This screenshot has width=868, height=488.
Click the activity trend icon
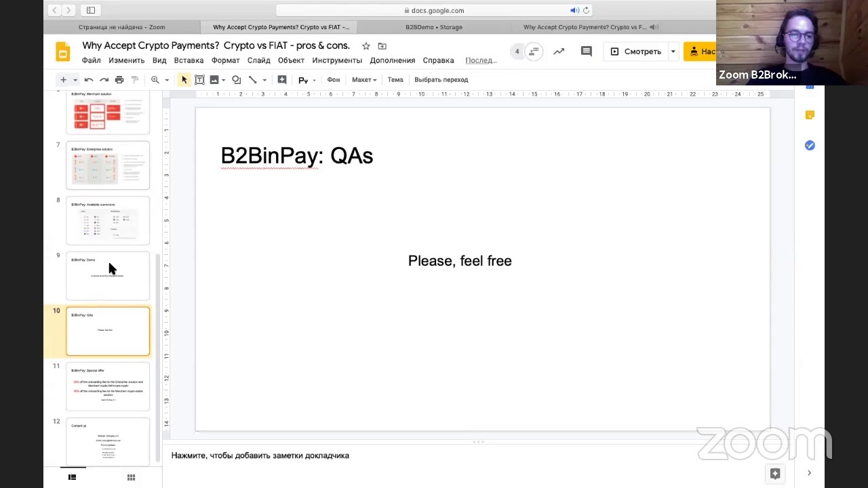(559, 52)
